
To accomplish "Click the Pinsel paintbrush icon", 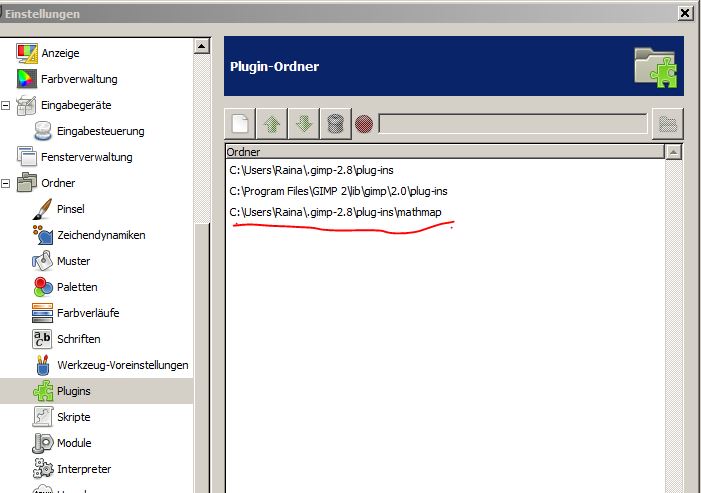I will (42, 209).
